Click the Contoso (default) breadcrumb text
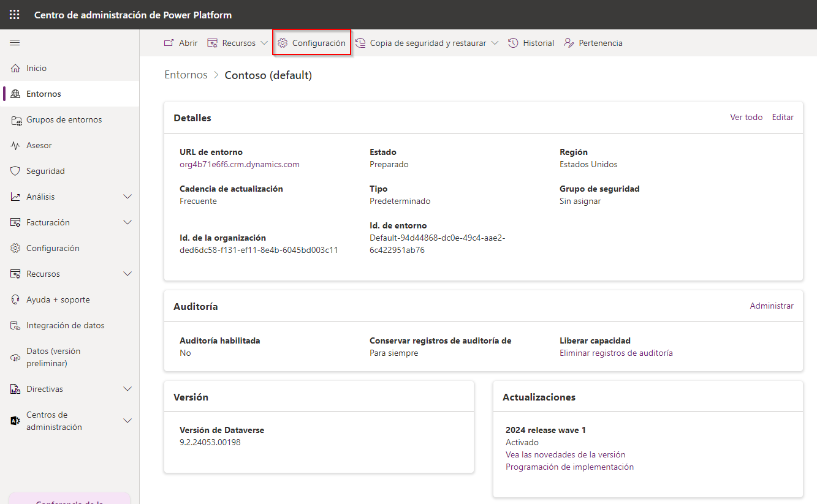817x504 pixels. [268, 75]
